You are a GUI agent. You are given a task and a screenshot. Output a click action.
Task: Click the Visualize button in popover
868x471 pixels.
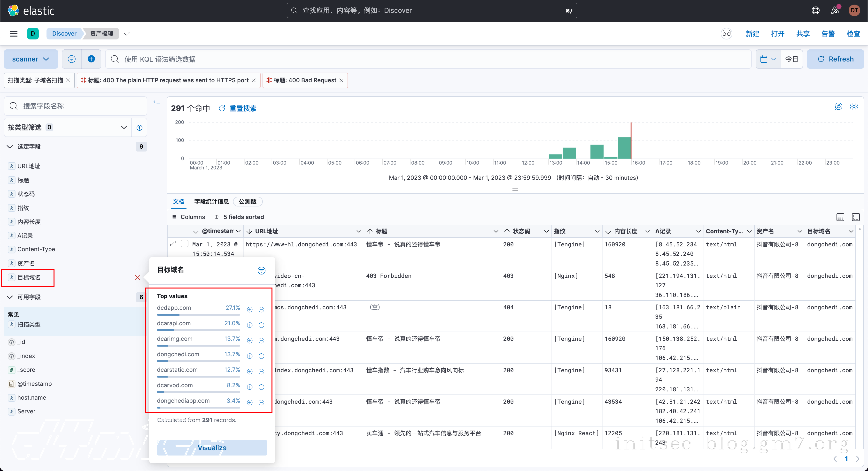tap(212, 448)
